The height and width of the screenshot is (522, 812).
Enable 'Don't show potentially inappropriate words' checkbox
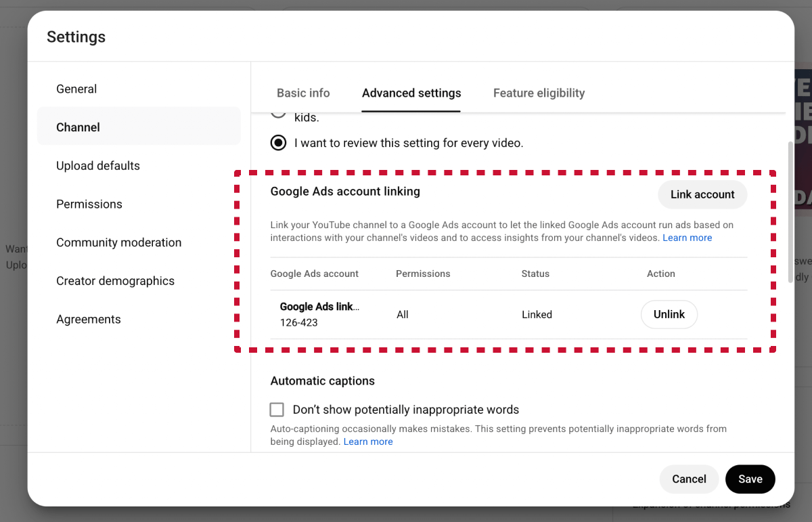pyautogui.click(x=277, y=410)
